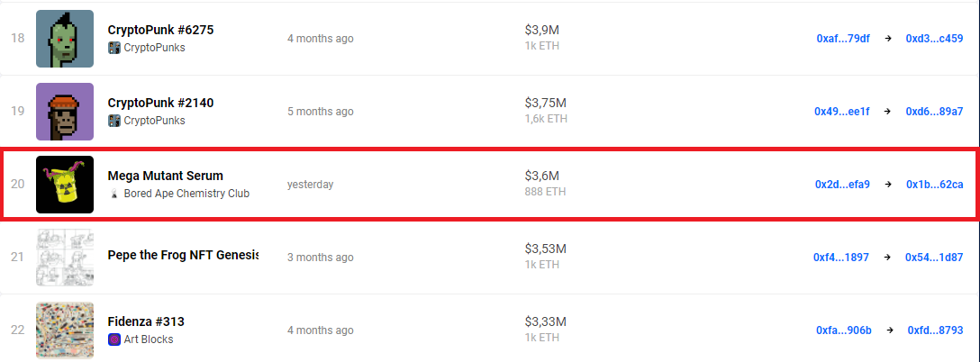This screenshot has width=980, height=362.
Task: View seller address 0x2d...efa9
Action: click(842, 185)
